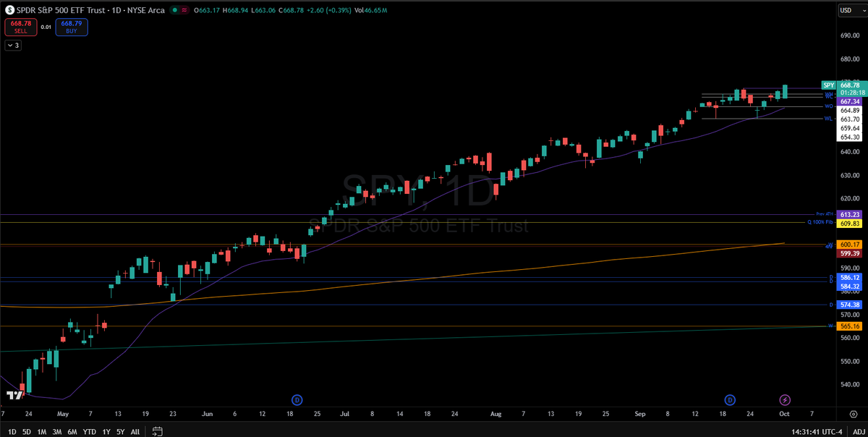The height and width of the screenshot is (437, 868).
Task: Select the YTD time range
Action: click(x=90, y=431)
